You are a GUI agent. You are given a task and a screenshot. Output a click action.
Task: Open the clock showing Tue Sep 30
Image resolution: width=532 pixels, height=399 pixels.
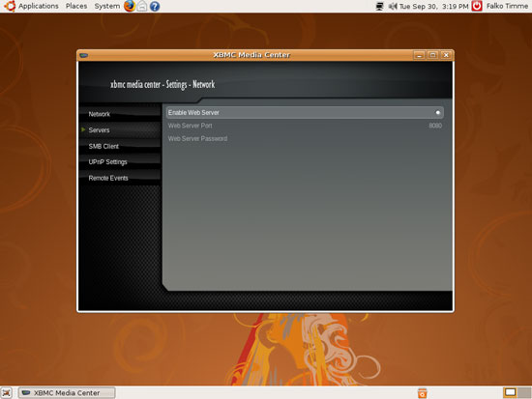[434, 6]
